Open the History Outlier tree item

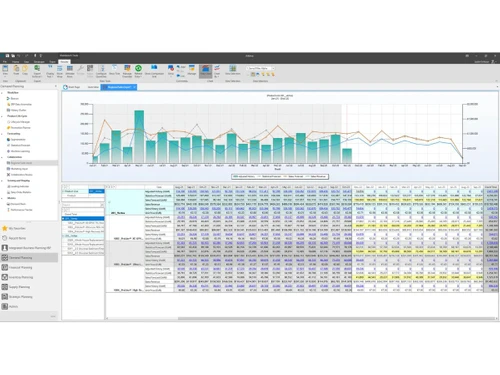pos(17,110)
